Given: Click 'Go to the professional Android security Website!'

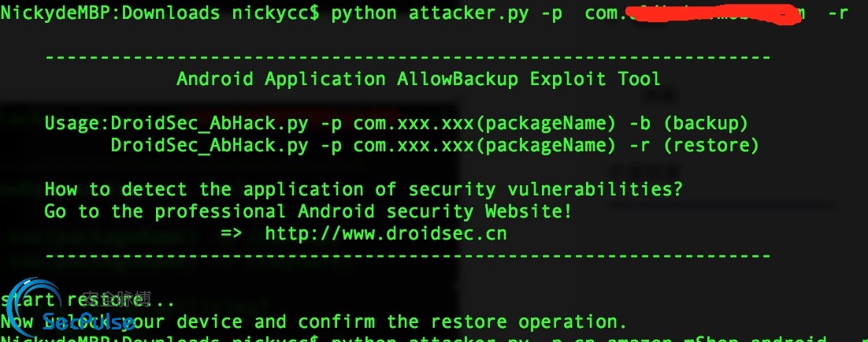Looking at the screenshot, I should coord(308,211).
